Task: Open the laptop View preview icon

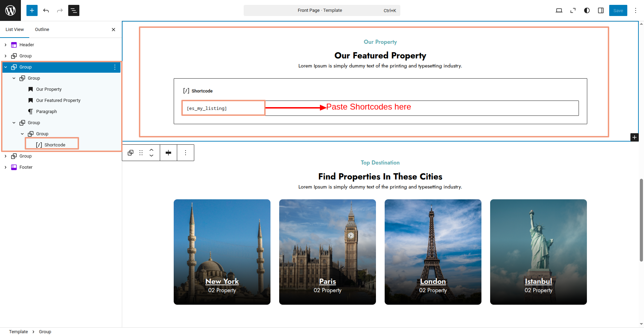Action: click(x=559, y=10)
